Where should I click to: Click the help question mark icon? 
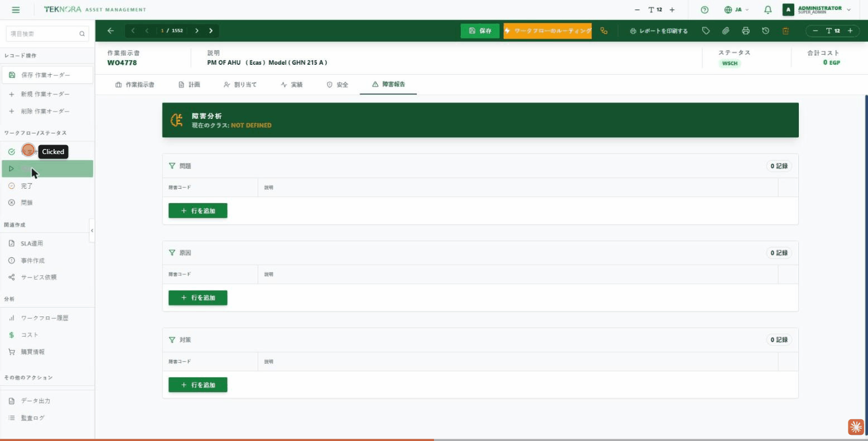(x=705, y=9)
